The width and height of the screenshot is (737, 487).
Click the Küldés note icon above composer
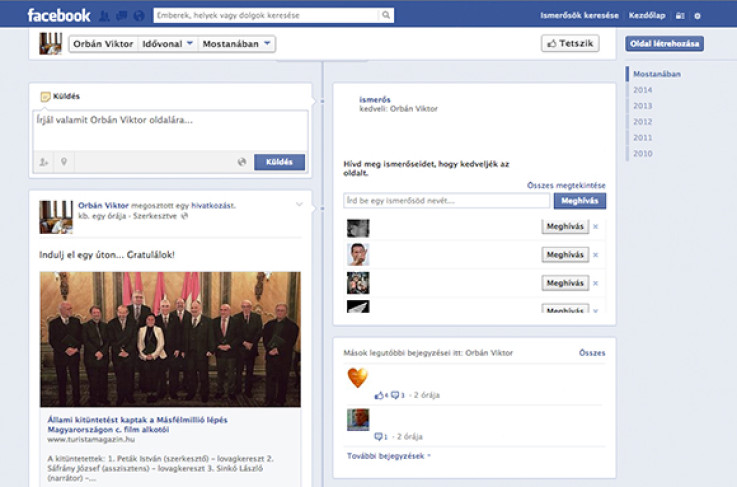tap(45, 96)
